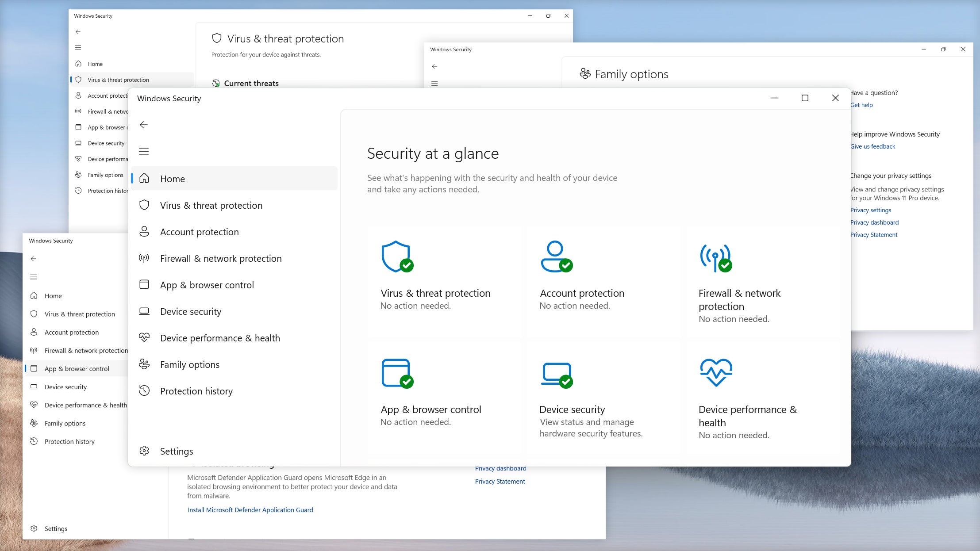Select the Virus & threat protection shield icon
The height and width of the screenshot is (551, 980).
pos(144,205)
